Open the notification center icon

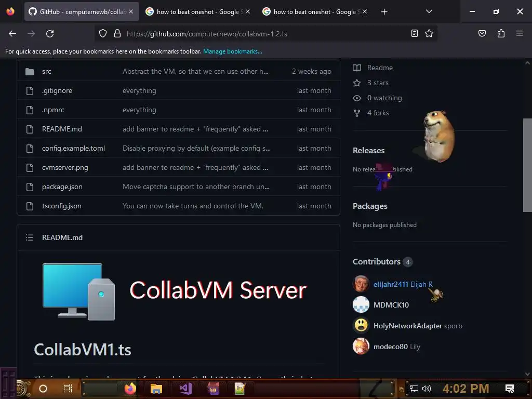[510, 389]
